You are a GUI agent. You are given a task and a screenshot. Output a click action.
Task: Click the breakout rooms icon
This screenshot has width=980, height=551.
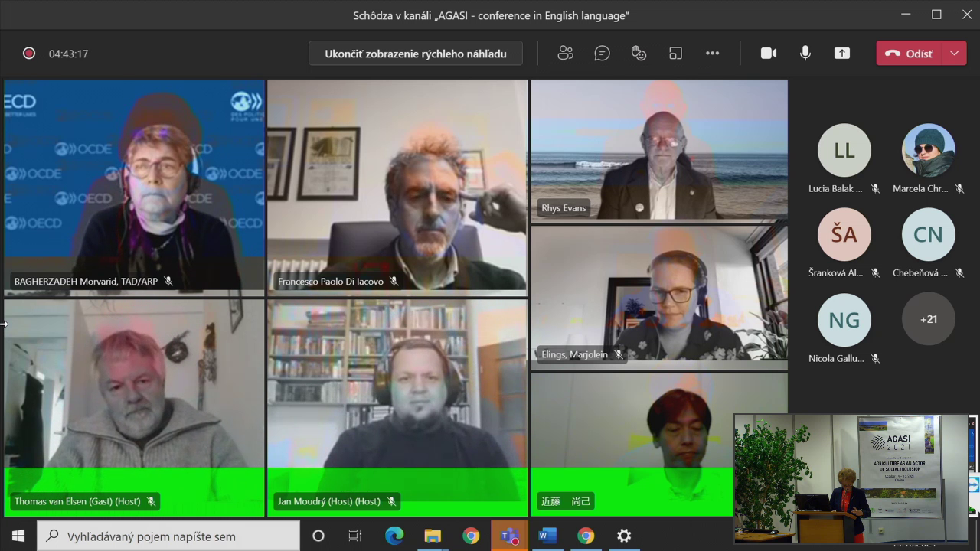(x=675, y=53)
